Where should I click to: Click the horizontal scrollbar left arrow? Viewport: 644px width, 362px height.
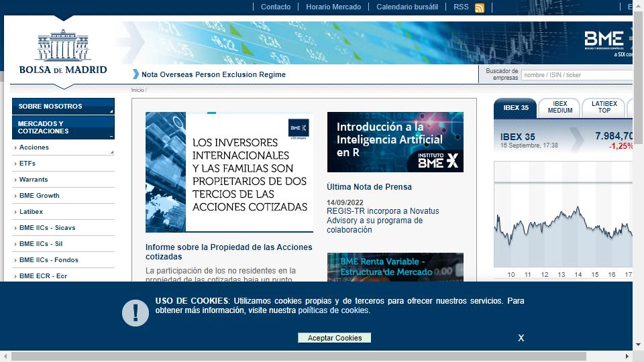[x=5, y=356]
